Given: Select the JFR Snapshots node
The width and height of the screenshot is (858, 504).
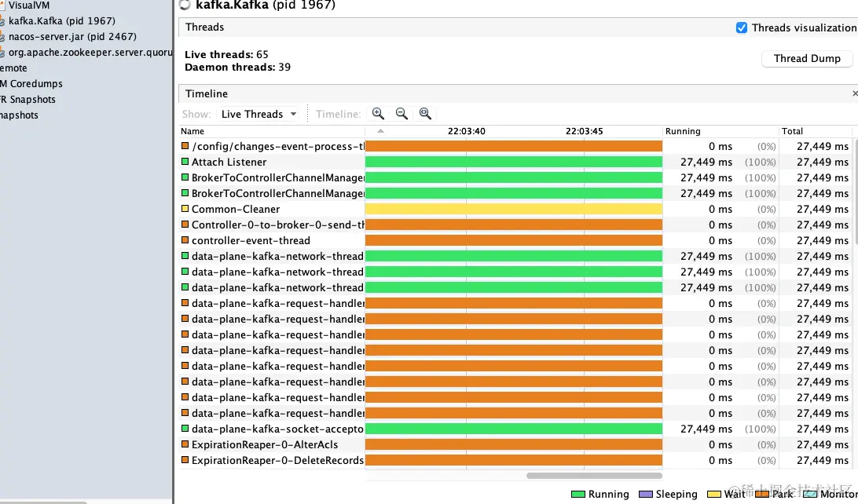Looking at the screenshot, I should pyautogui.click(x=28, y=100).
